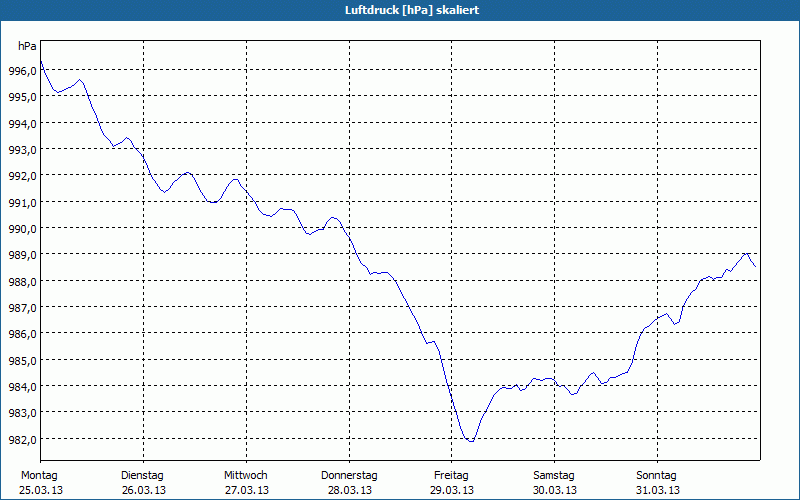This screenshot has width=800, height=500.
Task: Select the 991,0 axis value
Action: [x=22, y=203]
